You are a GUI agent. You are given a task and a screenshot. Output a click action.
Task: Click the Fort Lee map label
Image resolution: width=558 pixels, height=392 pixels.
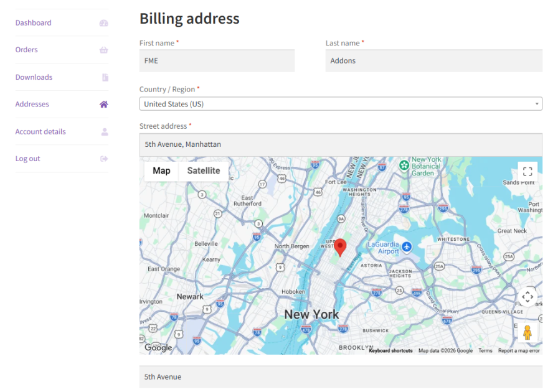(336, 182)
